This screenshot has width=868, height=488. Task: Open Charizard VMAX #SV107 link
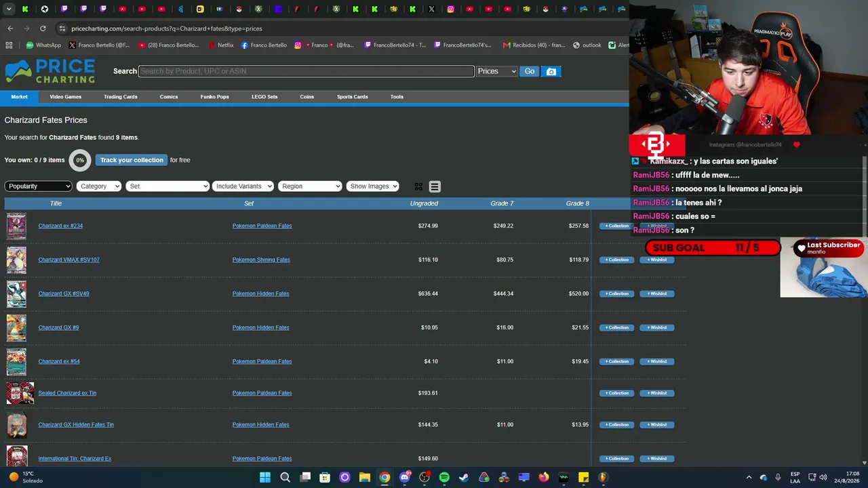pos(68,260)
